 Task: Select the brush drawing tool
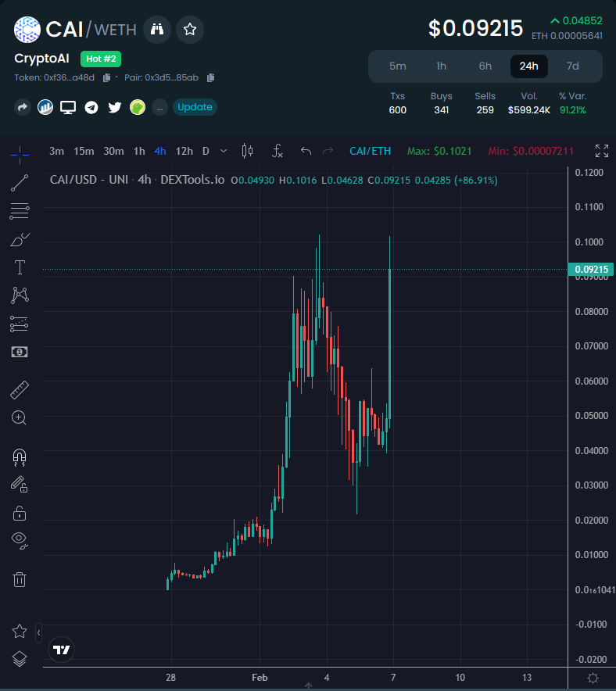[x=20, y=239]
